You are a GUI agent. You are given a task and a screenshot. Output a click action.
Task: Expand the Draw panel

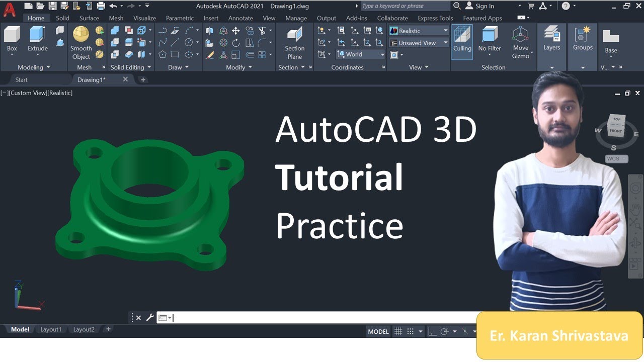(179, 67)
